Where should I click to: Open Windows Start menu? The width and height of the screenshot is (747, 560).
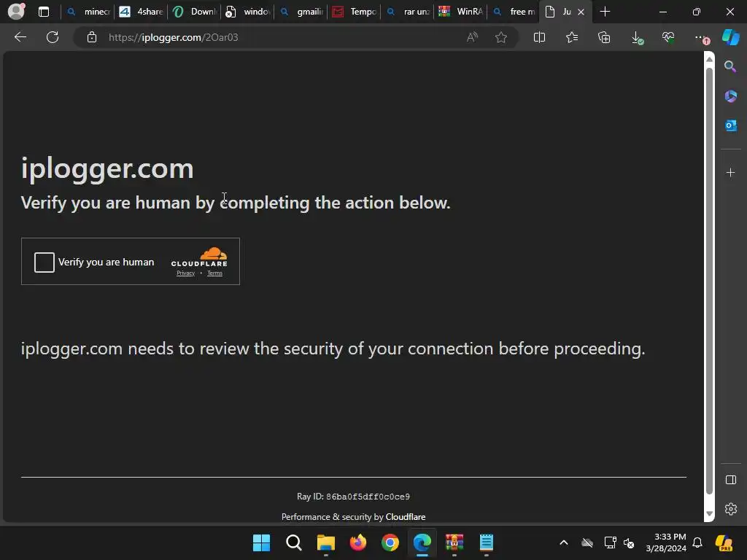click(261, 542)
